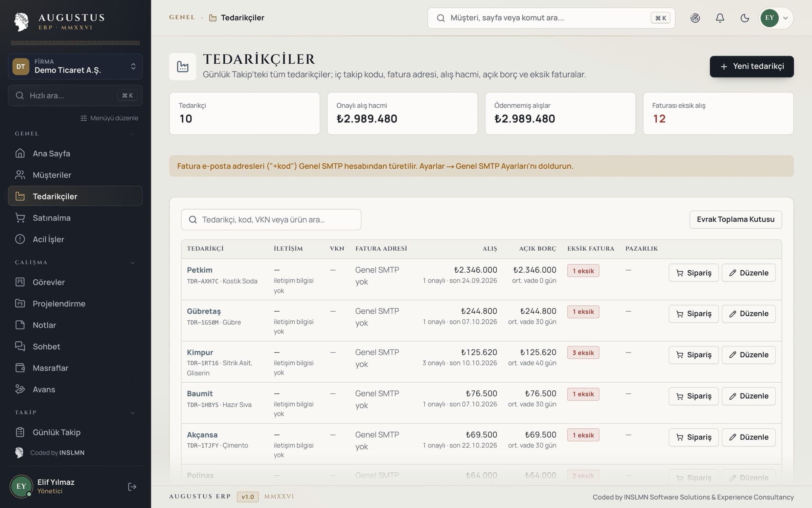812x508 pixels.
Task: Open the Demo Ticaret A.Ş. firm switcher
Action: (75, 66)
